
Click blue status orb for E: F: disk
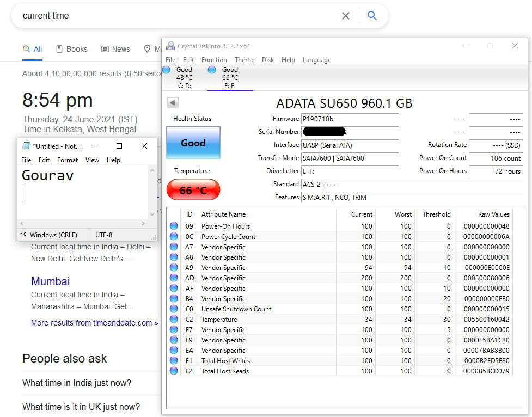(x=212, y=70)
